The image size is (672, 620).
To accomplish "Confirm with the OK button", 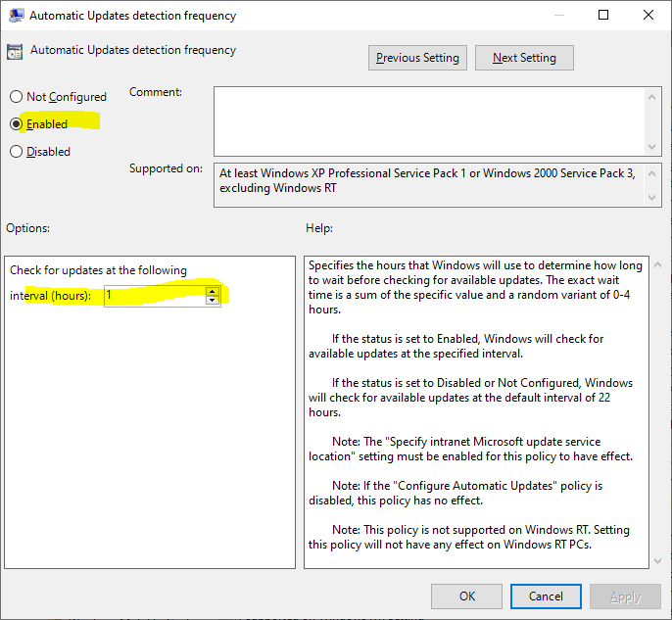I will tap(466, 596).
